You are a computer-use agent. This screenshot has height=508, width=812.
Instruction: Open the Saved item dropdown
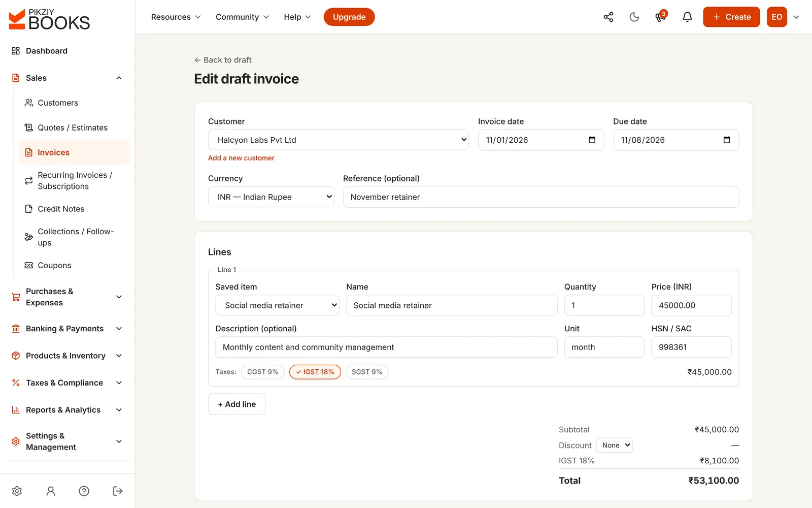tap(277, 305)
